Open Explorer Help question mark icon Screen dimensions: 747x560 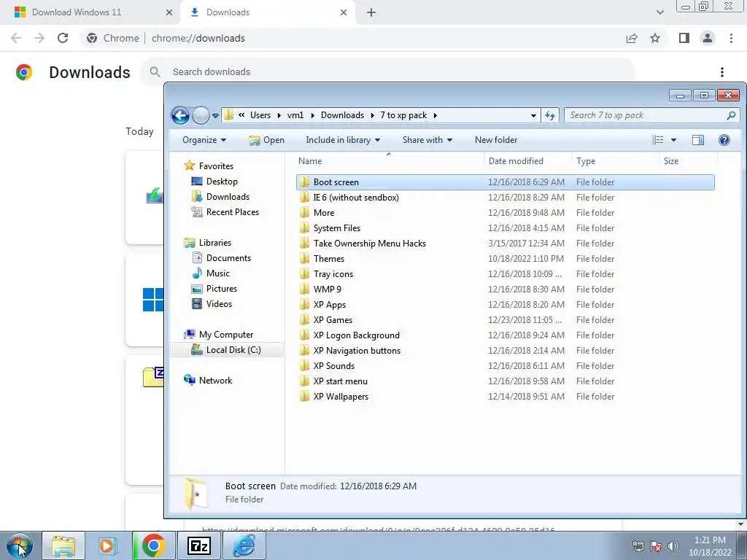pyautogui.click(x=724, y=140)
